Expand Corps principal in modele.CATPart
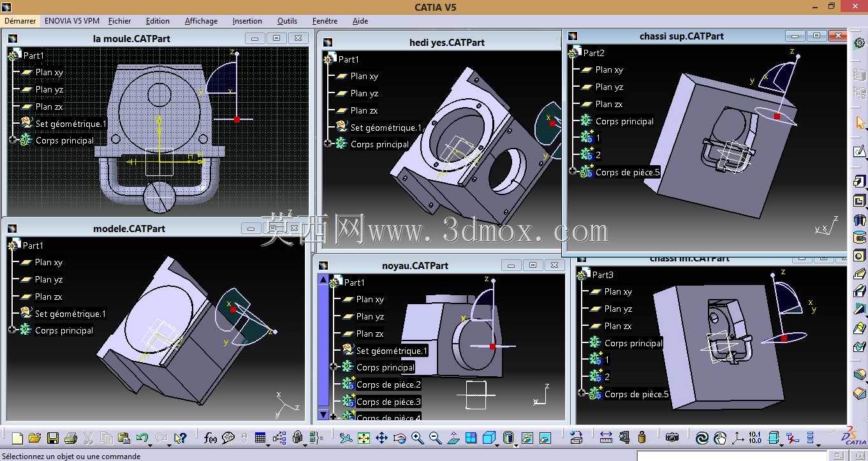 [x=12, y=330]
